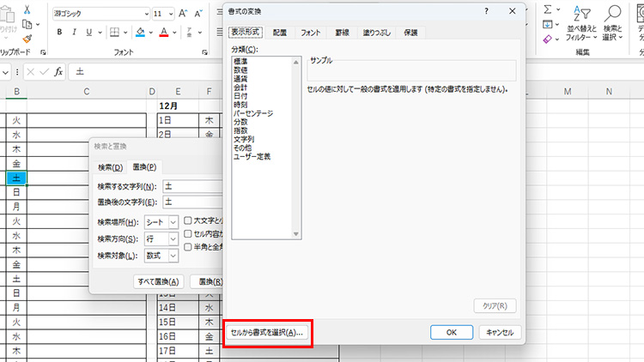Toggle the 半角と全角 width checkbox
Image resolution: width=644 pixels, height=362 pixels.
click(188, 247)
